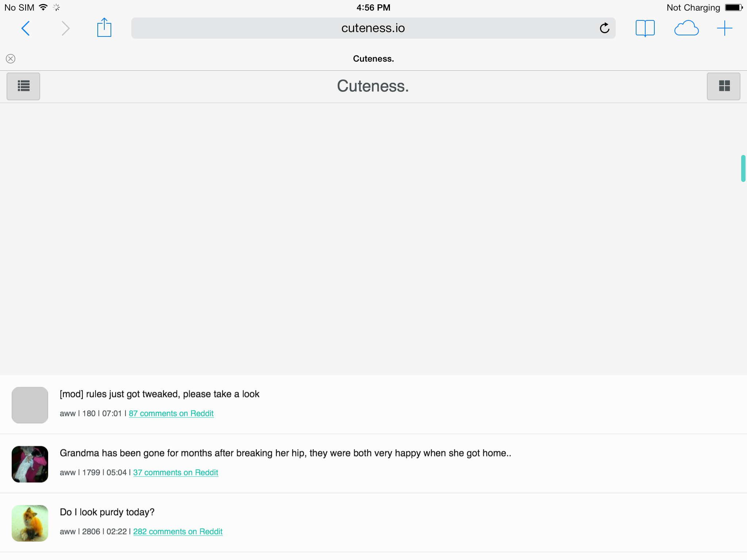Select the Cuteness. tab title
Viewport: 747px width, 560px height.
373,59
